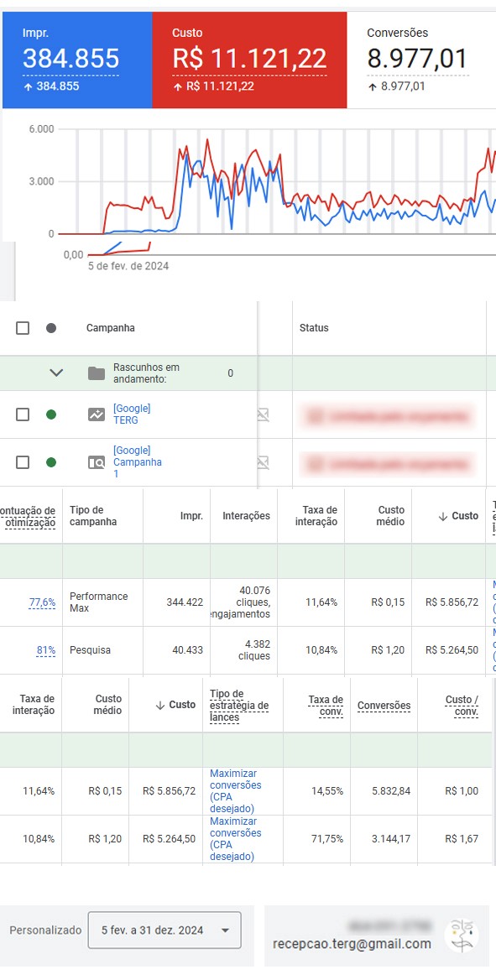Open the Conversões metric card
The height and width of the screenshot is (980, 496).
point(421,60)
